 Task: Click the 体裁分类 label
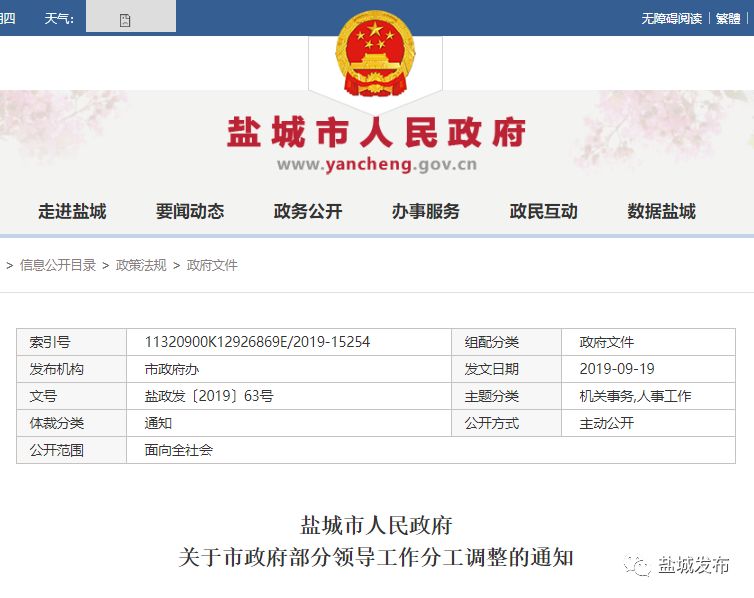57,423
